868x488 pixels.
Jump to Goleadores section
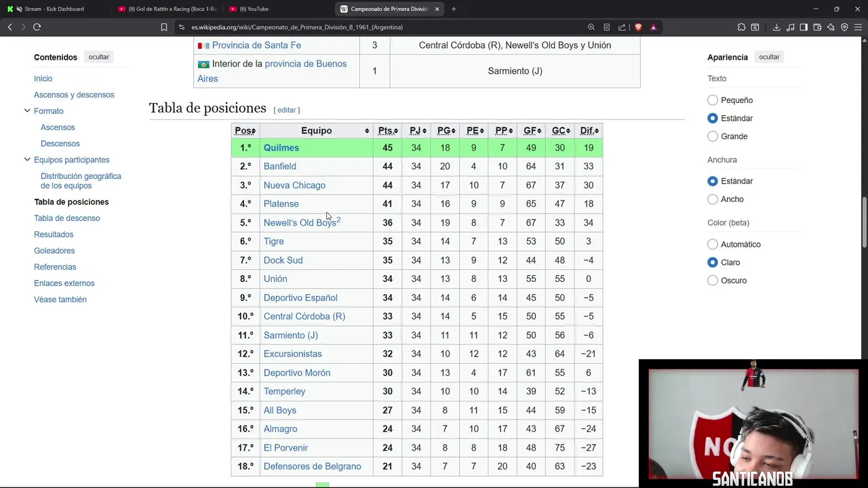point(54,251)
